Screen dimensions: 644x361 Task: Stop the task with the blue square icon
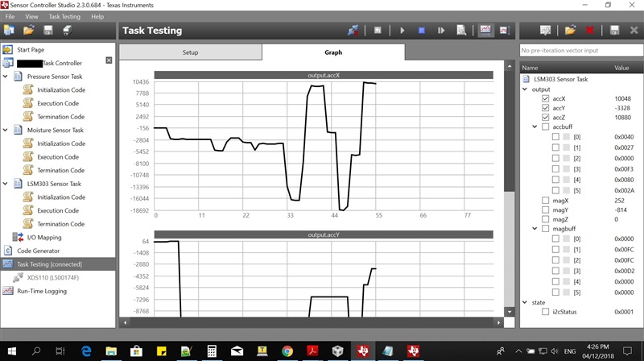click(x=421, y=31)
